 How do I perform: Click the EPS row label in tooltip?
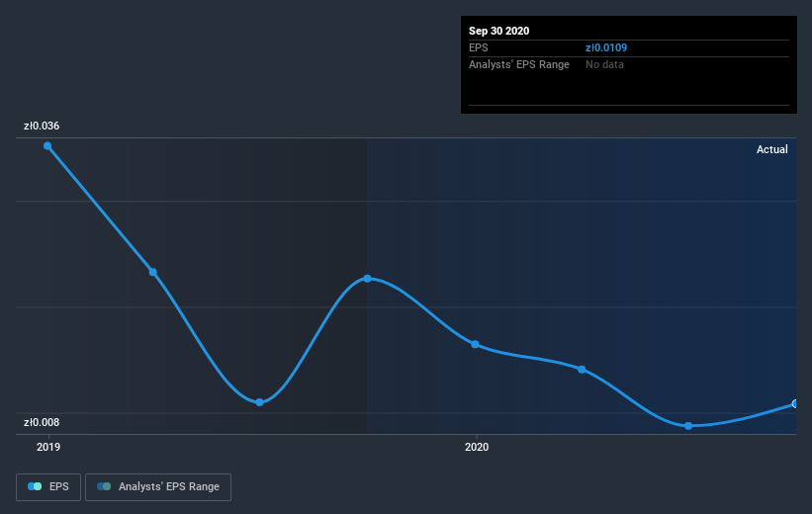coord(479,47)
